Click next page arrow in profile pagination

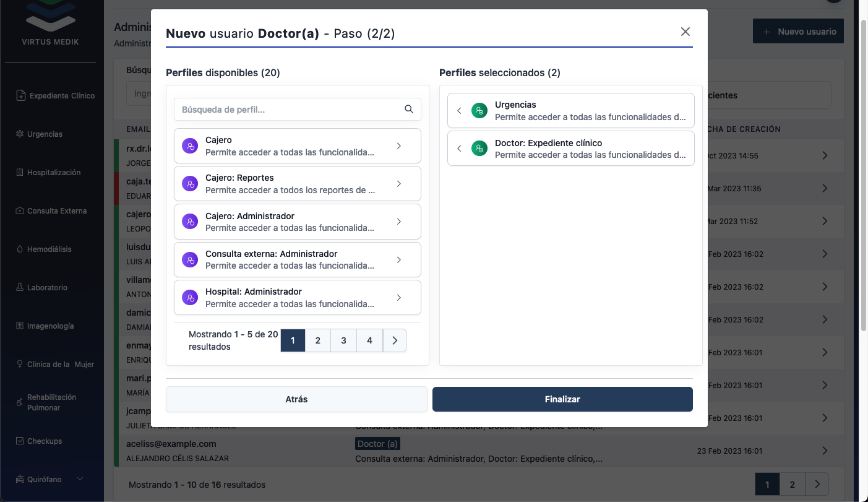[x=395, y=340]
